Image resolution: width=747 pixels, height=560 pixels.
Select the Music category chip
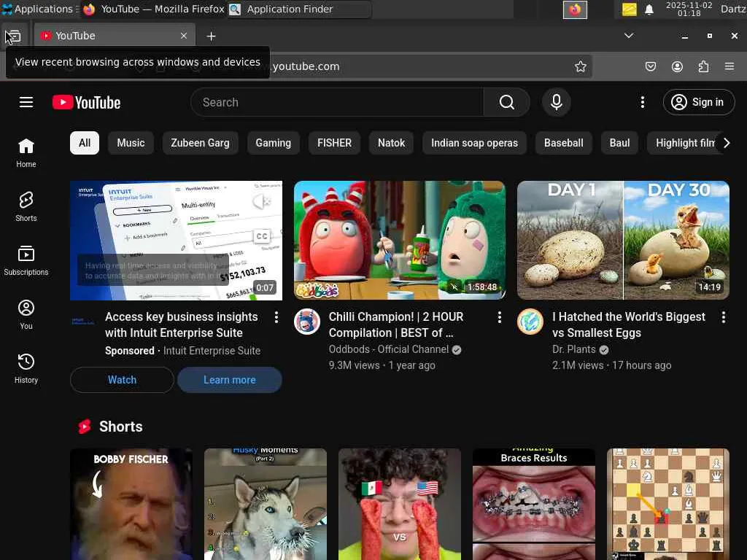(131, 143)
